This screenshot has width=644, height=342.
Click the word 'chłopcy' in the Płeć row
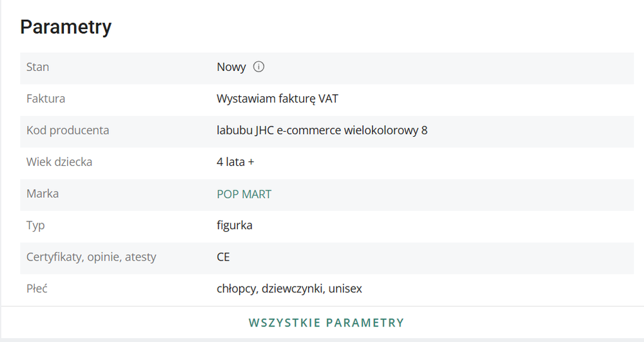click(237, 288)
